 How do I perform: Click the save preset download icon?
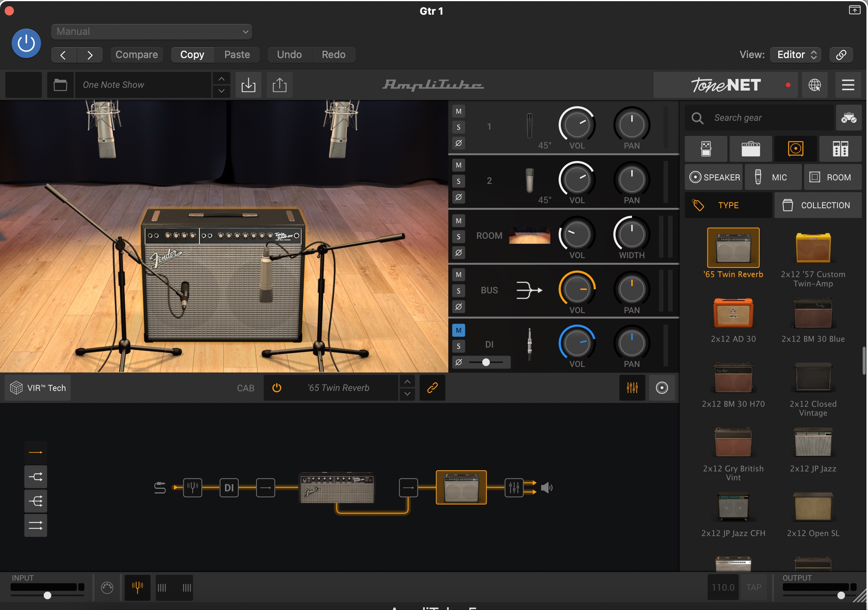[248, 85]
